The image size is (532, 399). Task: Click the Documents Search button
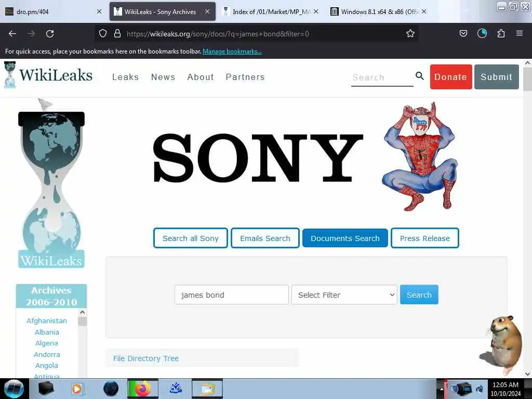[x=345, y=238]
